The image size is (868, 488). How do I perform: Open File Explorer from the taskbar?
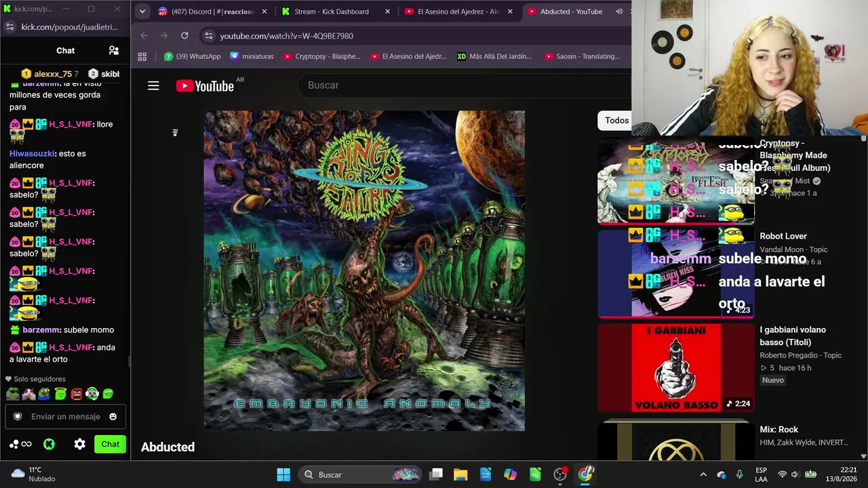tap(460, 474)
